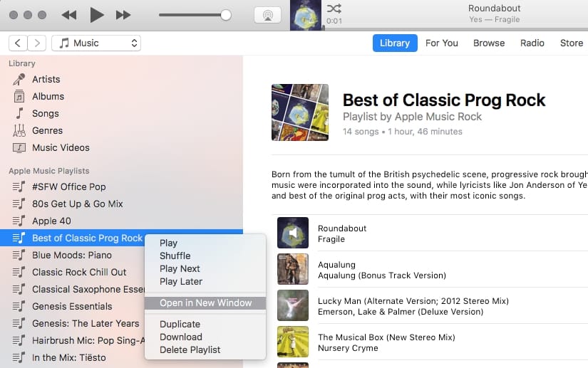Open Genres via its guitar icon

coord(19,130)
